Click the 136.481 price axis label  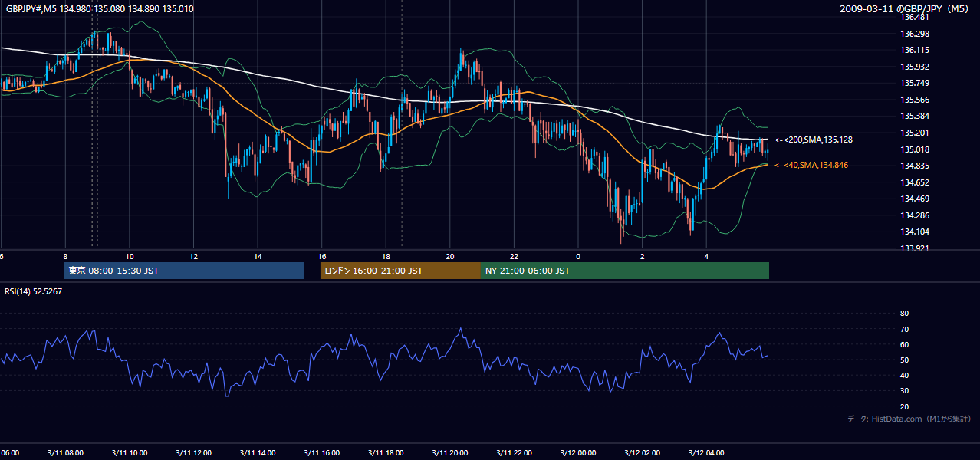915,17
